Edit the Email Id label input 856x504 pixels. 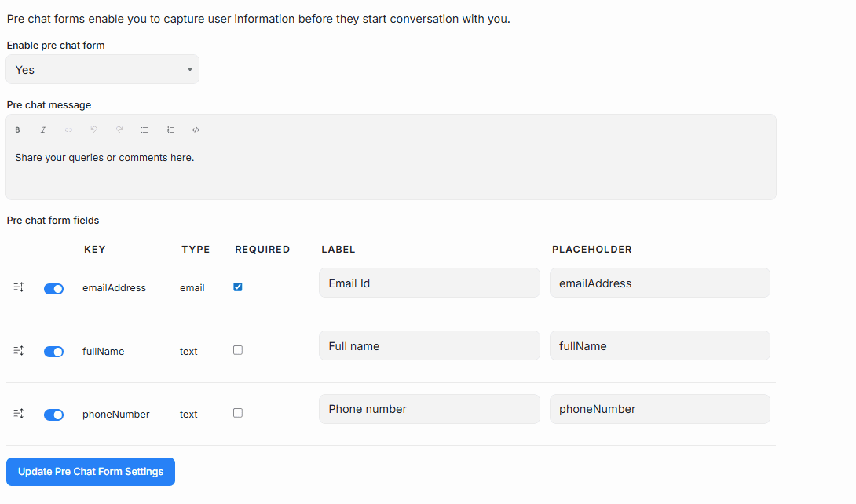(429, 283)
